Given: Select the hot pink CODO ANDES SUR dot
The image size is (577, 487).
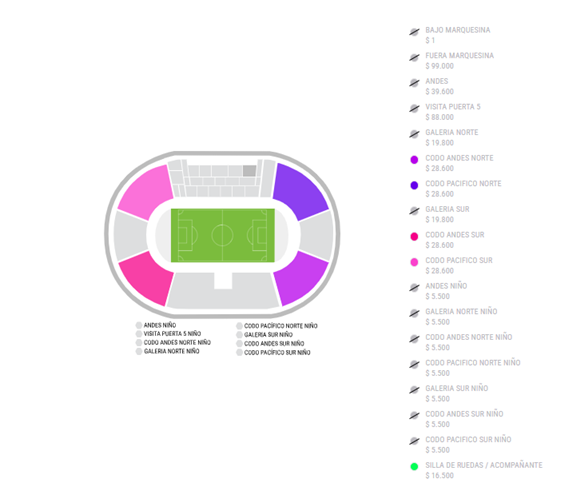Looking at the screenshot, I should click(x=414, y=237).
